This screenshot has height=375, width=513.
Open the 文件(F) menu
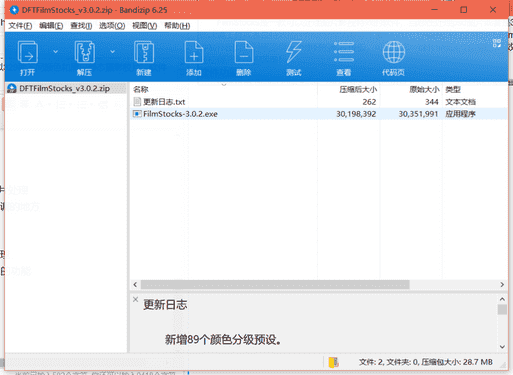click(x=20, y=26)
